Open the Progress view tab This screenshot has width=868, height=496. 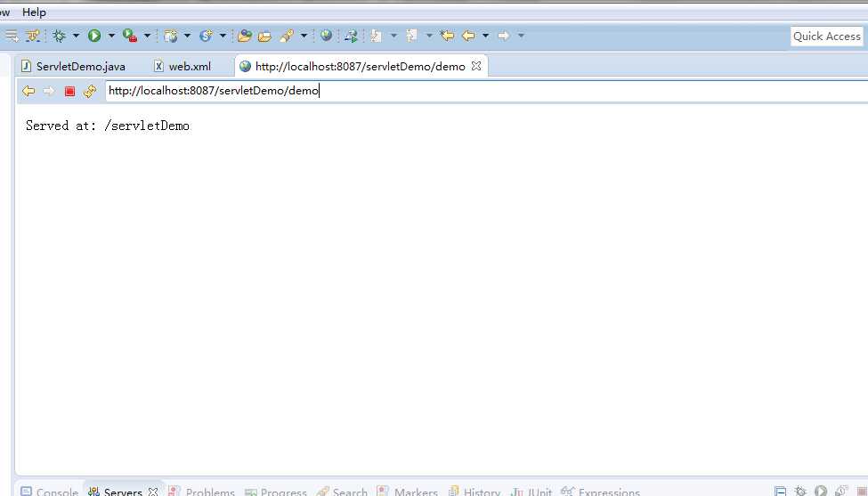276,491
